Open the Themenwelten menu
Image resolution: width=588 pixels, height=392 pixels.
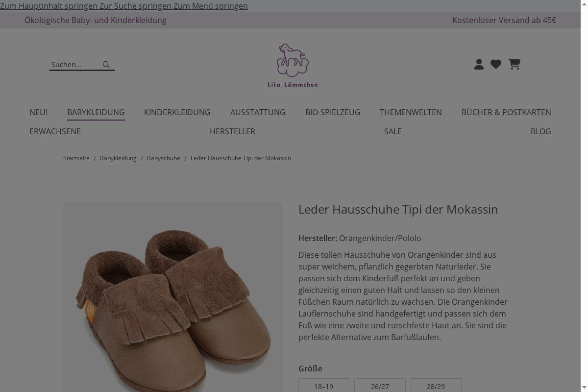(x=411, y=112)
